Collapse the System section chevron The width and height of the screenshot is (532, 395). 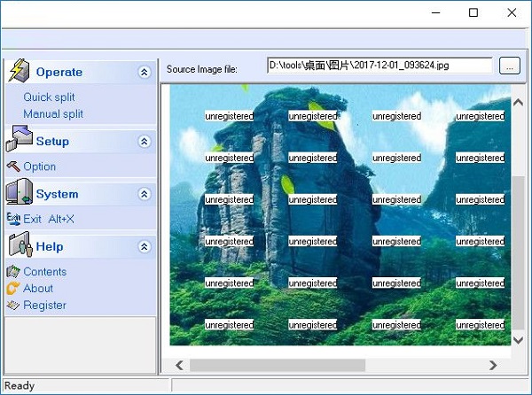tap(145, 194)
